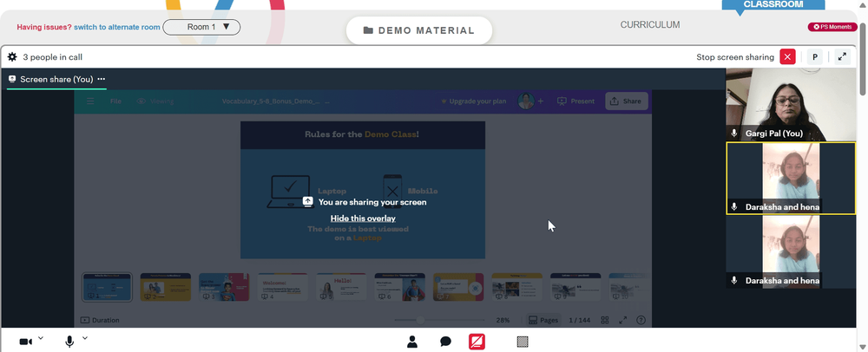This screenshot has height=352, width=868.
Task: Select slide thumbnail 3
Action: (224, 287)
